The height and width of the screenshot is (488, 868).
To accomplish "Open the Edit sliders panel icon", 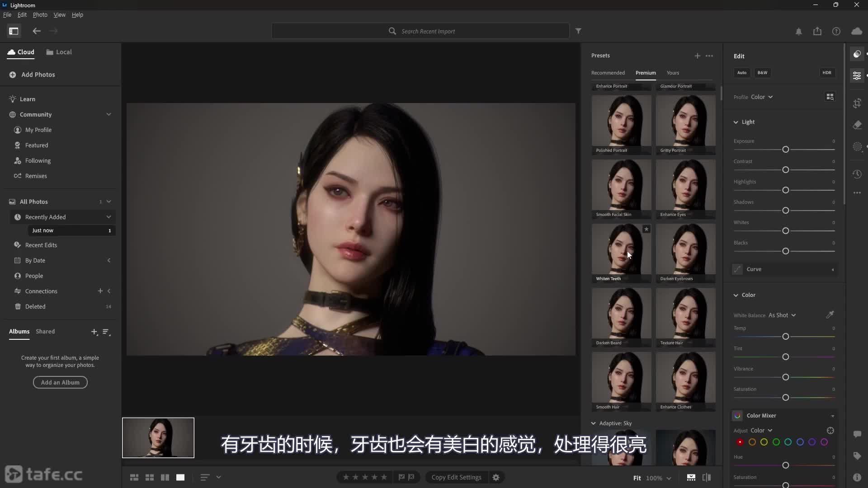I will [857, 75].
